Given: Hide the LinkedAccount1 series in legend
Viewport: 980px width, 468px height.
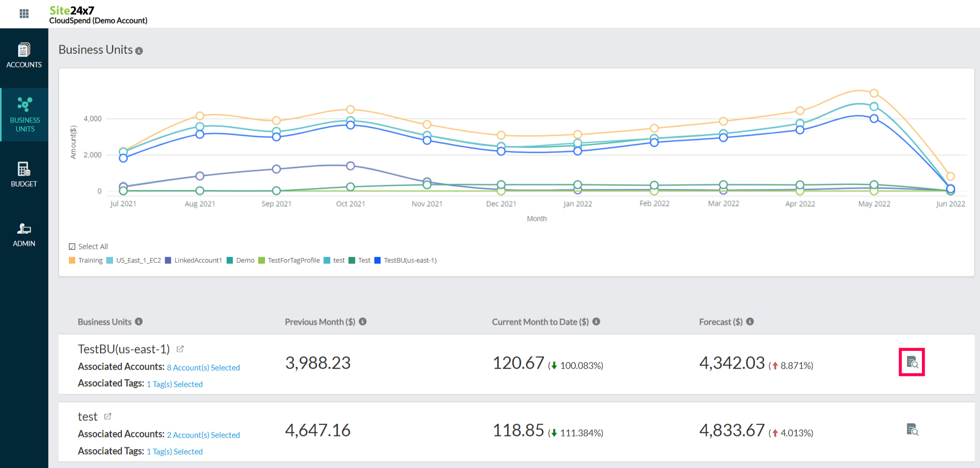Looking at the screenshot, I should (198, 261).
